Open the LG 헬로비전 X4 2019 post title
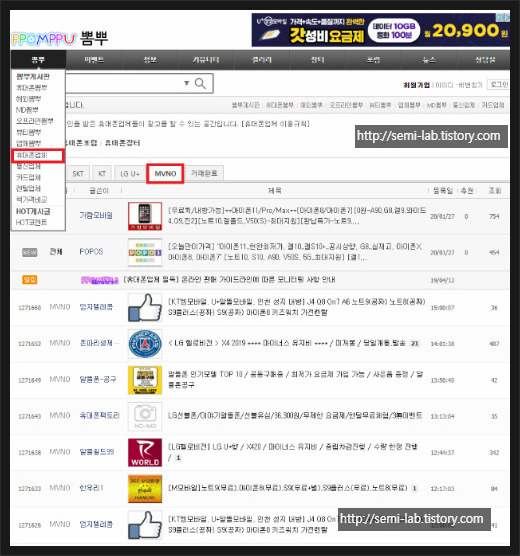Image resolution: width=520 pixels, height=556 pixels. tap(287, 343)
